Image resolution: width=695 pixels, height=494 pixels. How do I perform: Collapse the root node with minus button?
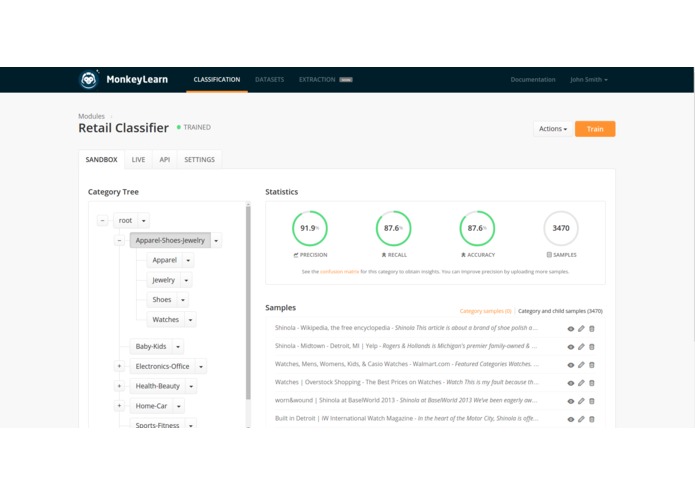pyautogui.click(x=102, y=220)
